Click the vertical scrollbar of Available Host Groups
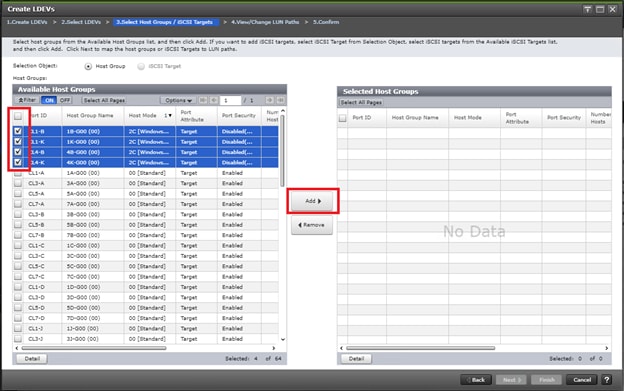 (x=283, y=151)
